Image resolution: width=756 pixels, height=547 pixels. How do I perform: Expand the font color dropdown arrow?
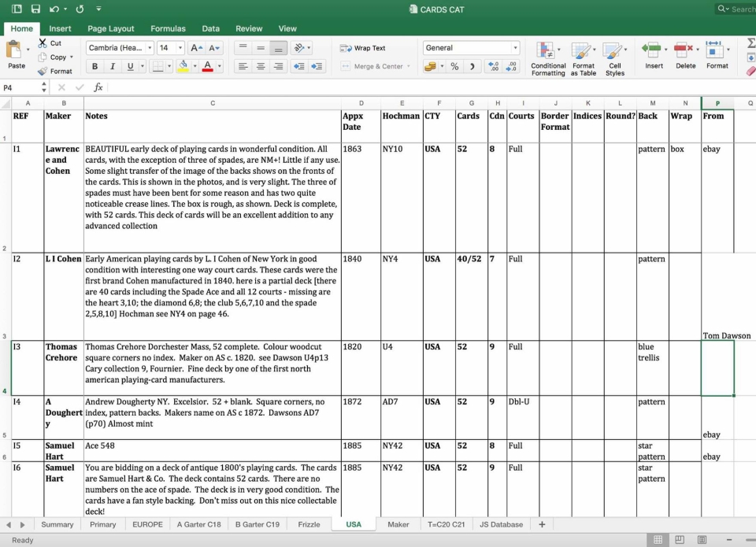[220, 66]
